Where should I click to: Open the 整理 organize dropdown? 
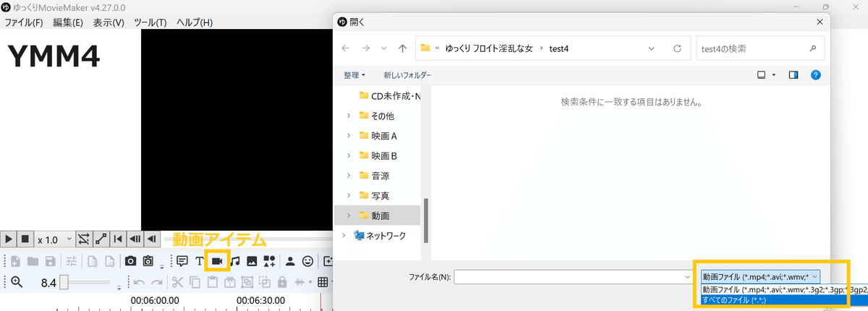click(354, 75)
